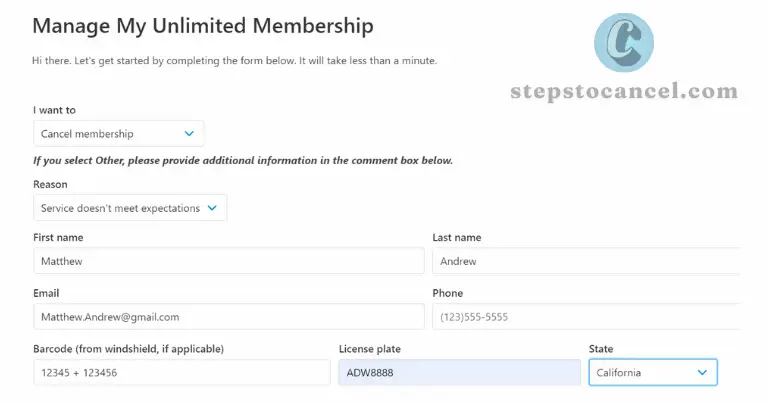
Task: Open the State dropdown showing California
Action: pos(652,373)
